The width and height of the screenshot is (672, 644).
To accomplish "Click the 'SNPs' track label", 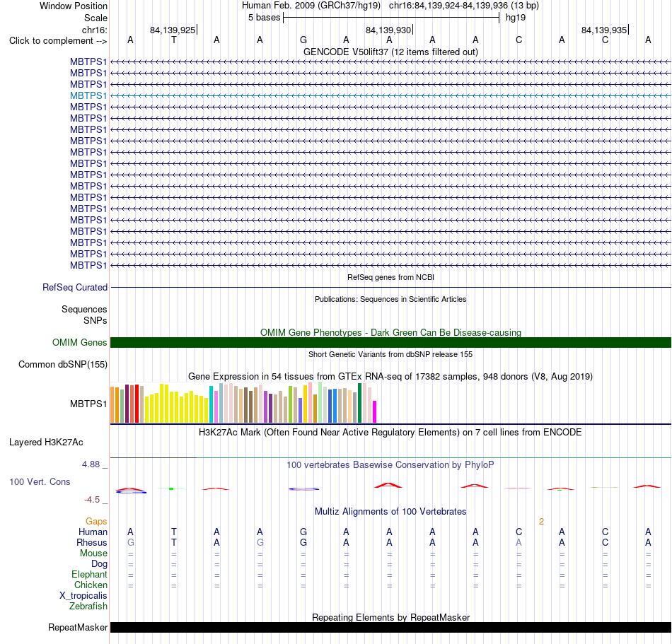I will pos(95,320).
